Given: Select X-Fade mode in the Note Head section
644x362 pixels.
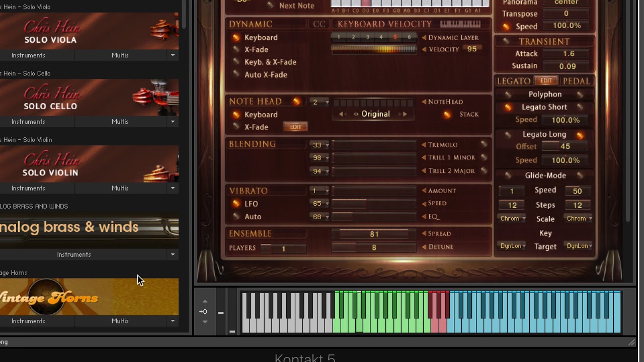Looking at the screenshot, I should click(x=235, y=127).
